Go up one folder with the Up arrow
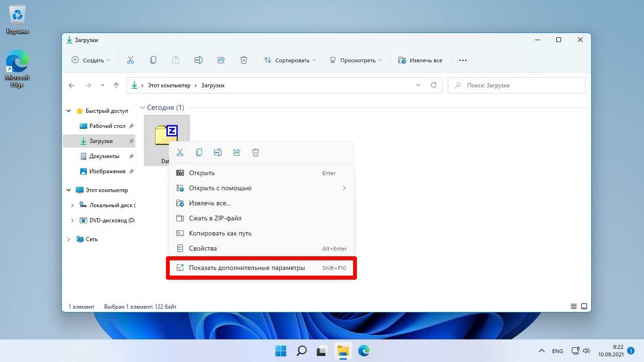The height and width of the screenshot is (362, 644). point(116,85)
